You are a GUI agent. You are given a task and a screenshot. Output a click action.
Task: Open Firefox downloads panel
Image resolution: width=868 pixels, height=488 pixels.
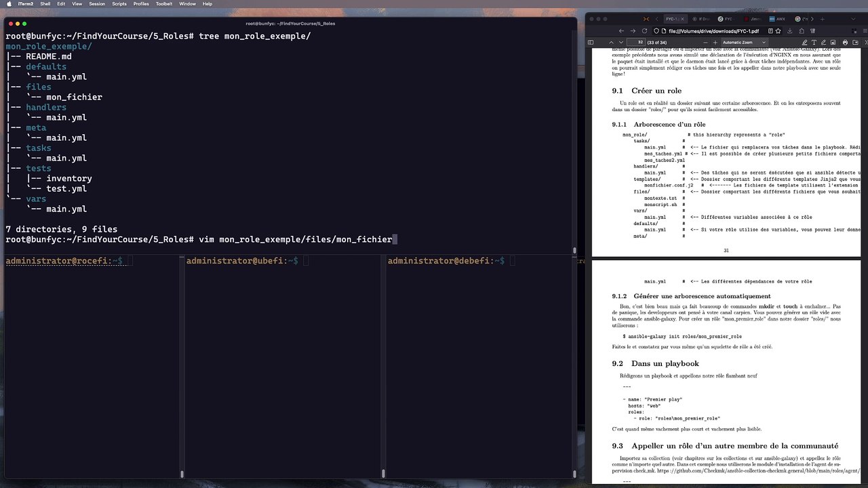coord(790,31)
